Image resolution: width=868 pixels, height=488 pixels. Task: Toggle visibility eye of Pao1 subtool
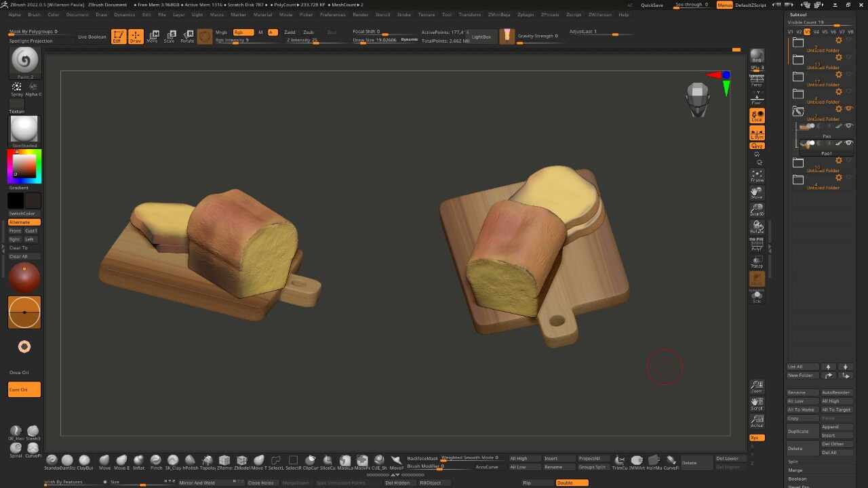pos(848,143)
